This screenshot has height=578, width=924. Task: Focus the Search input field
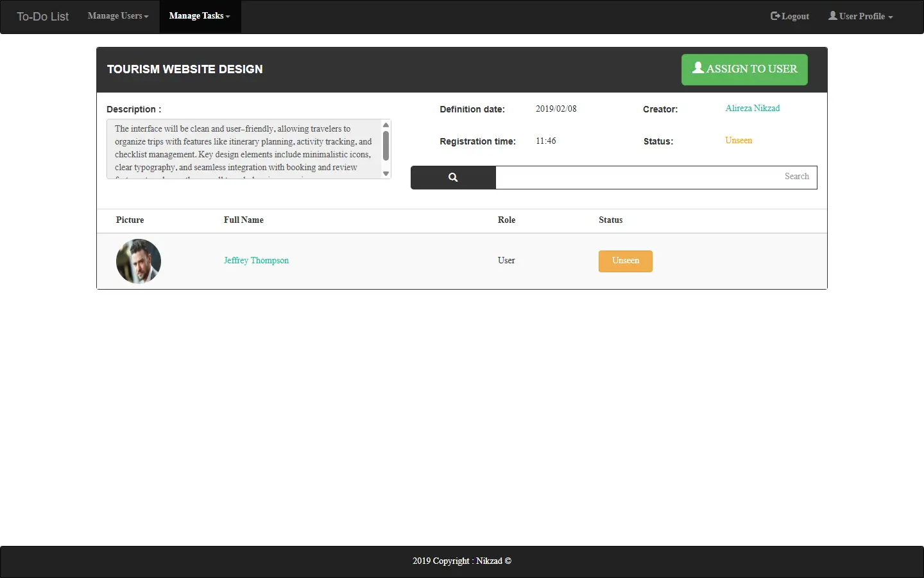coord(656,178)
